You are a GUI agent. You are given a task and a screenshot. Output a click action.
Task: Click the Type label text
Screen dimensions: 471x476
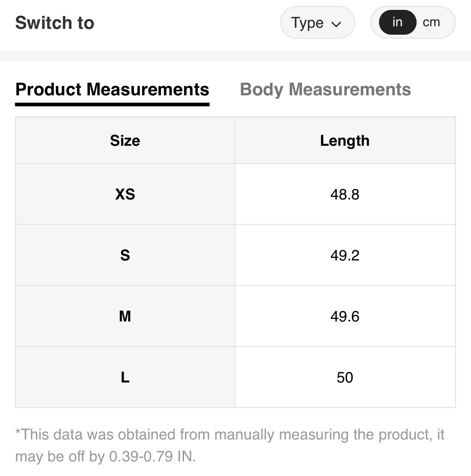click(x=307, y=23)
